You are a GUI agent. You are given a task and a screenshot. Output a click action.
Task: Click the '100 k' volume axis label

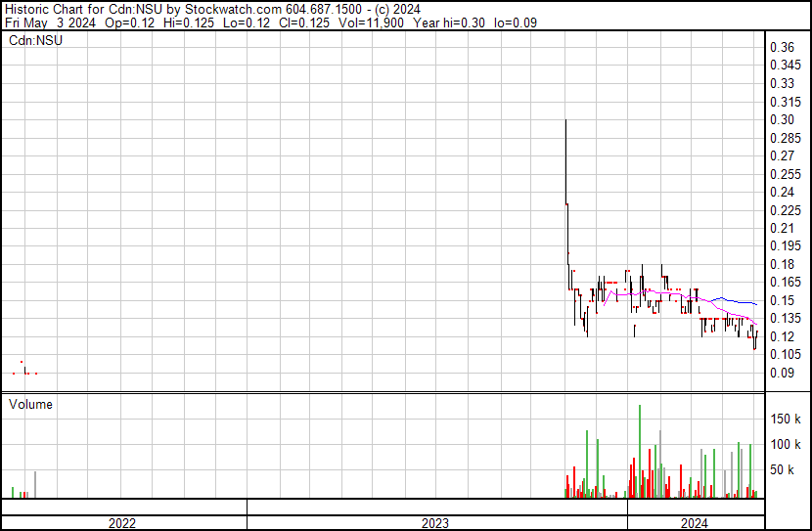pyautogui.click(x=786, y=444)
